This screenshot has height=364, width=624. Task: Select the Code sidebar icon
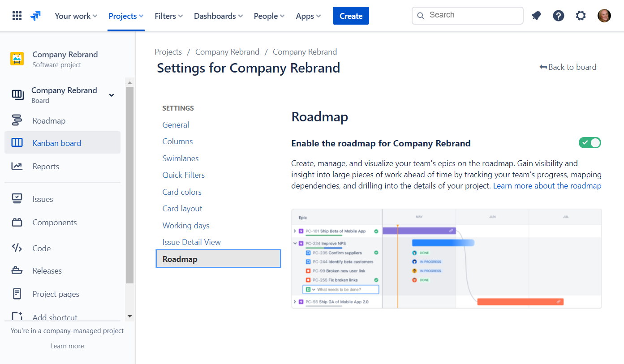tap(17, 248)
